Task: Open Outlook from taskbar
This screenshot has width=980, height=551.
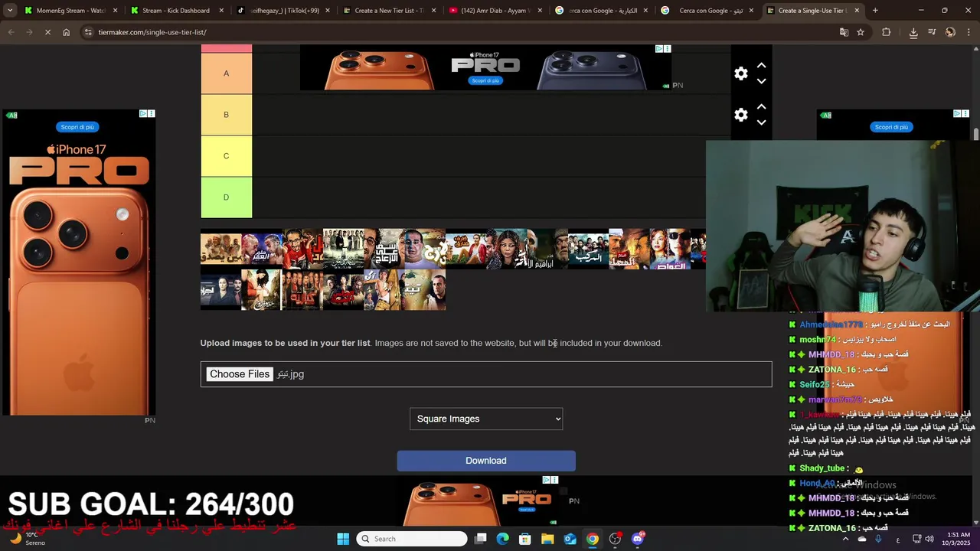Action: pyautogui.click(x=570, y=539)
